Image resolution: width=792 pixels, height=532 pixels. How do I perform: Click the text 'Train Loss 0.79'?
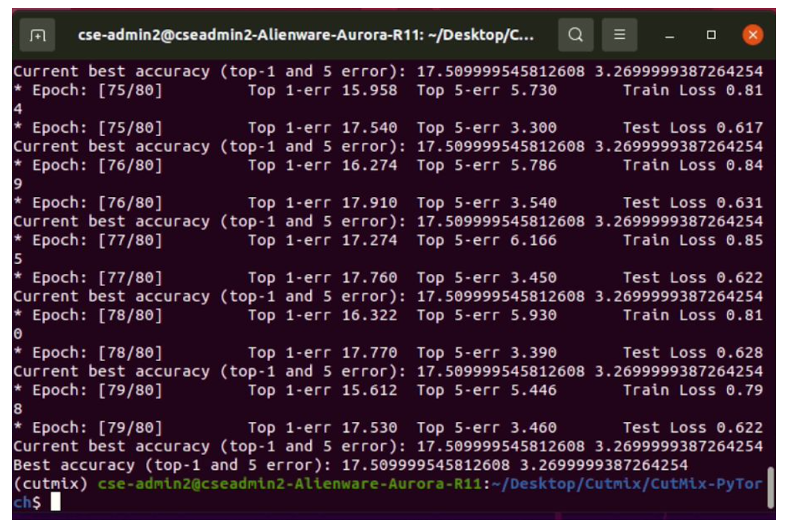692,390
